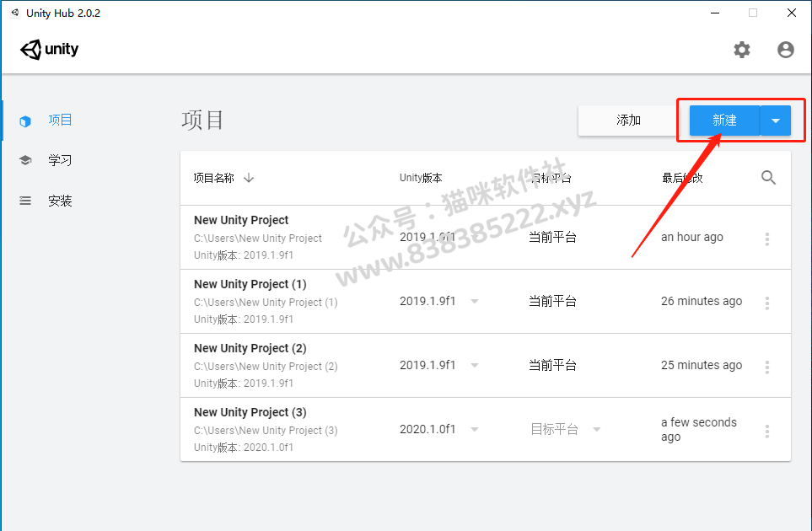Screen dimensions: 812x531
Task: Click path C:\Users\New Unity Project (3)
Action: (x=266, y=431)
